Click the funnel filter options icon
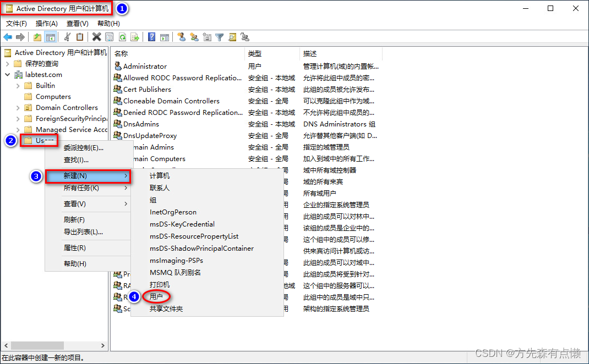Screen dimensions: 589x364 [220, 37]
